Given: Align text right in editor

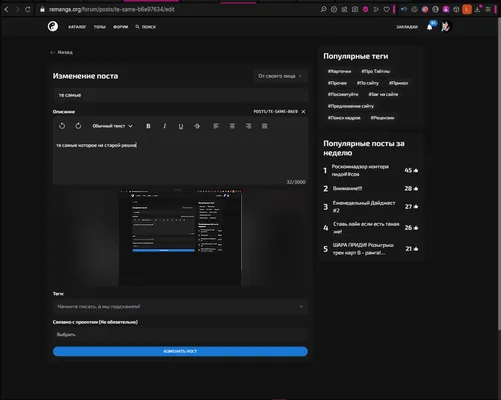Looking at the screenshot, I should (x=248, y=126).
